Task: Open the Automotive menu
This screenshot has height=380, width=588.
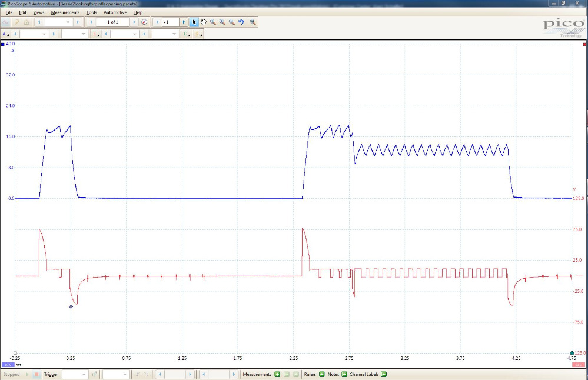Action: click(x=115, y=12)
